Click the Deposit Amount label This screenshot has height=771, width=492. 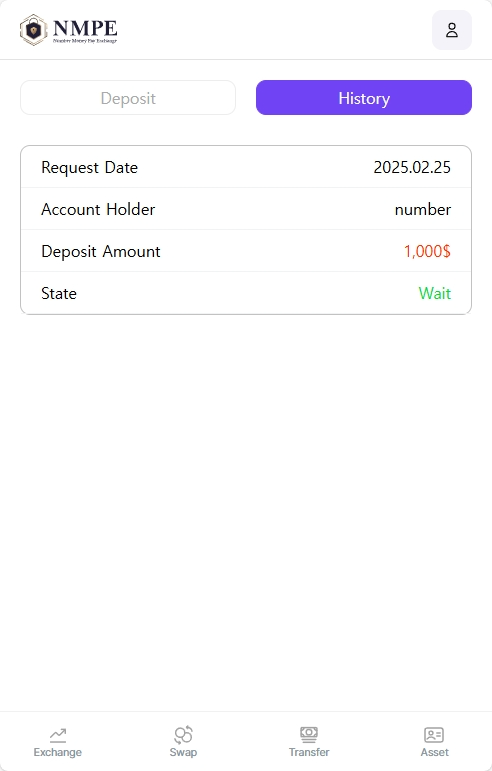point(101,251)
